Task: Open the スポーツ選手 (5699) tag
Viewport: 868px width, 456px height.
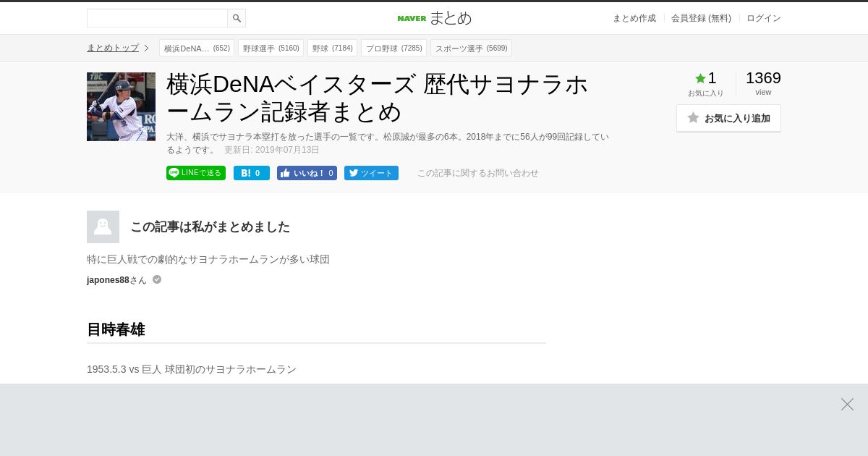Action: pyautogui.click(x=471, y=48)
